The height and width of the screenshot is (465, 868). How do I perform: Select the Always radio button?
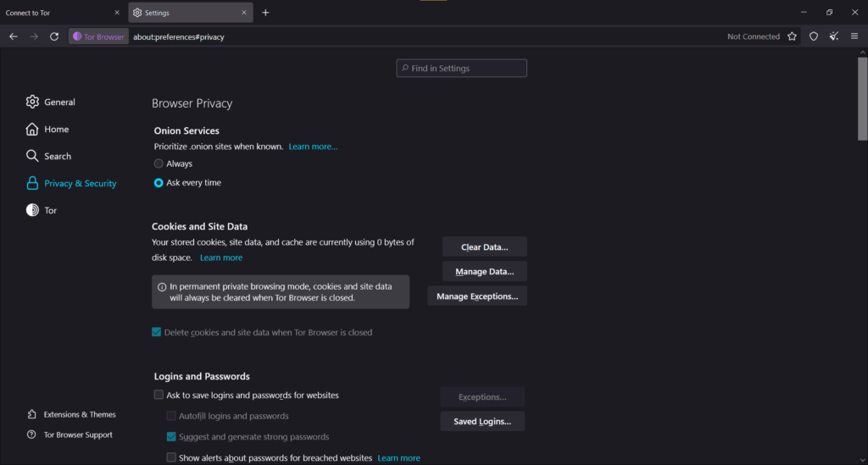click(x=159, y=163)
